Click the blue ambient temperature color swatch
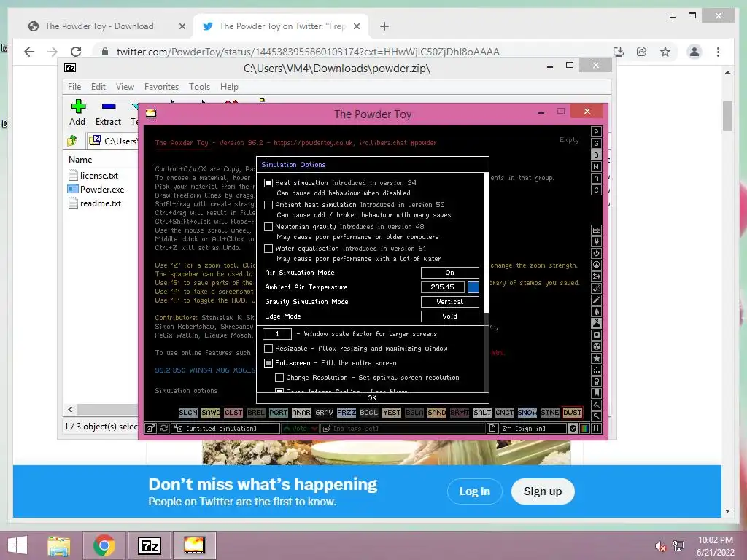 point(473,287)
